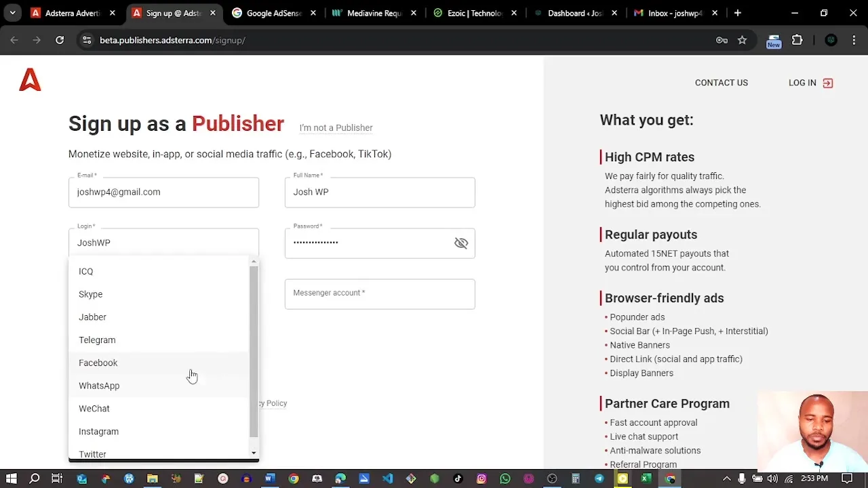
Task: Select ICQ from messenger list
Action: (x=159, y=271)
